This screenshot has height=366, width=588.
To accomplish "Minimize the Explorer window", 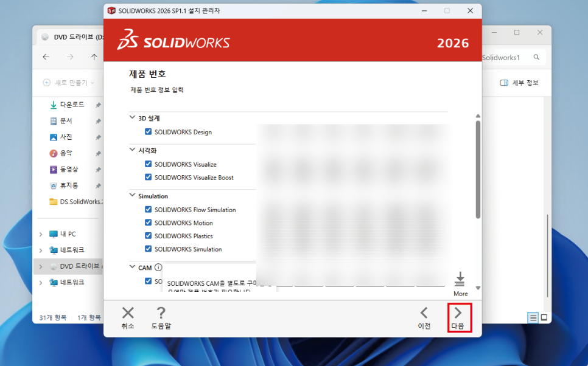I will click(494, 33).
